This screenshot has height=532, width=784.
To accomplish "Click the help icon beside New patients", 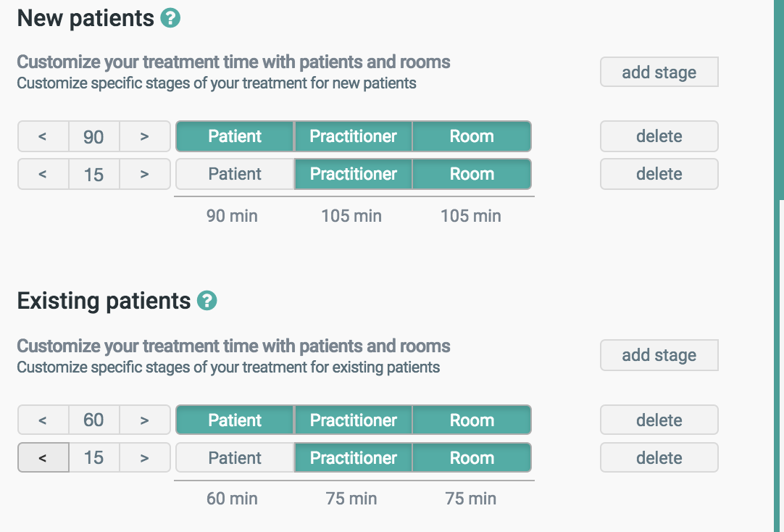I will tap(170, 18).
